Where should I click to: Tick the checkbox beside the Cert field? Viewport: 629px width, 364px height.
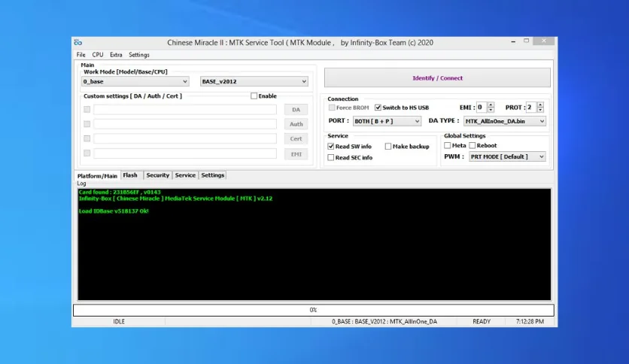(87, 138)
